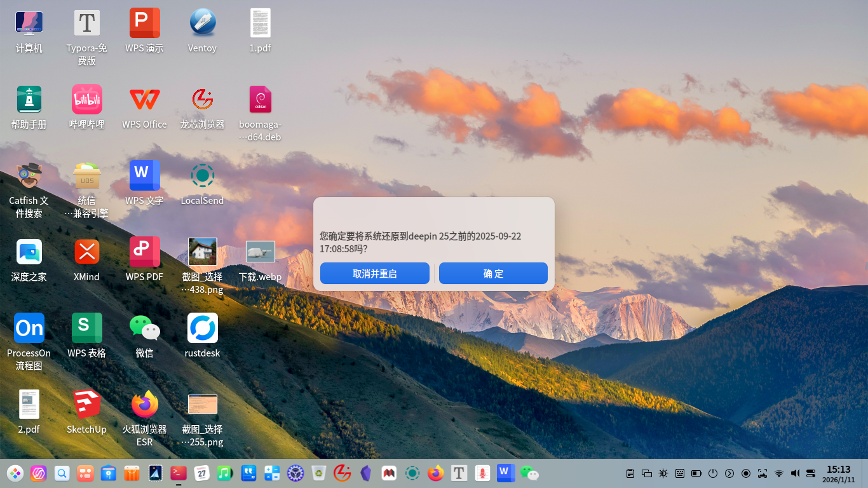
Task: Open the launcher in the dock
Action: (15, 473)
